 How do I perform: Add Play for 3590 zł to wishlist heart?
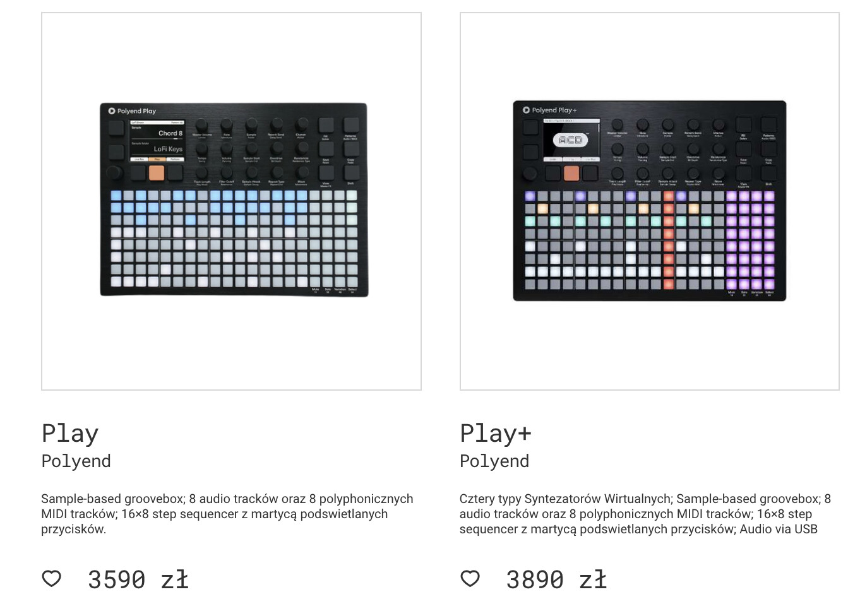(x=52, y=578)
